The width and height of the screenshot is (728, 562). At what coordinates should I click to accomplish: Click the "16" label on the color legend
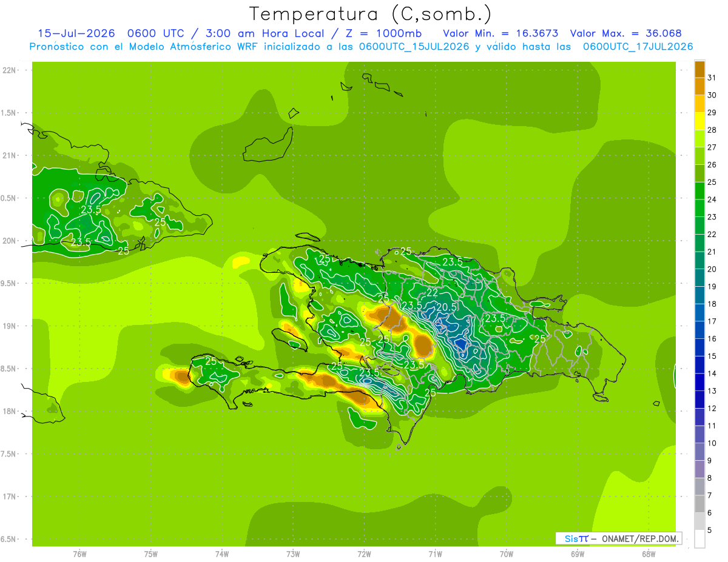click(712, 339)
